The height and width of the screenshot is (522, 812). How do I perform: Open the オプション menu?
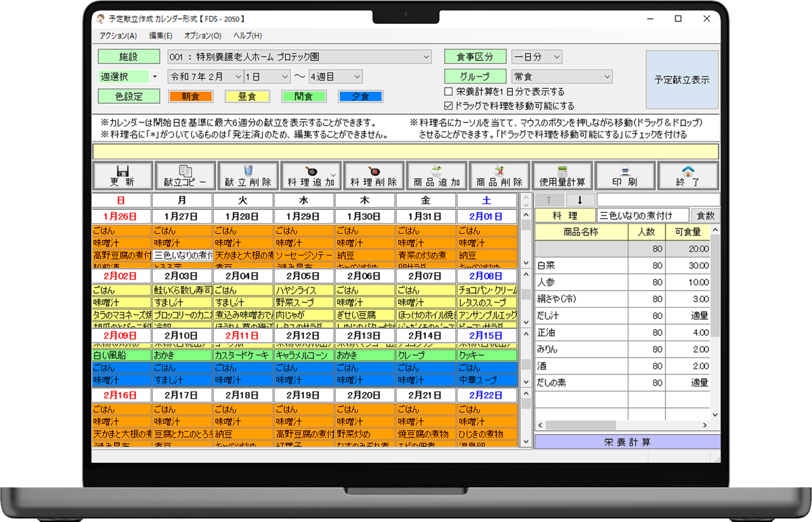[x=202, y=35]
